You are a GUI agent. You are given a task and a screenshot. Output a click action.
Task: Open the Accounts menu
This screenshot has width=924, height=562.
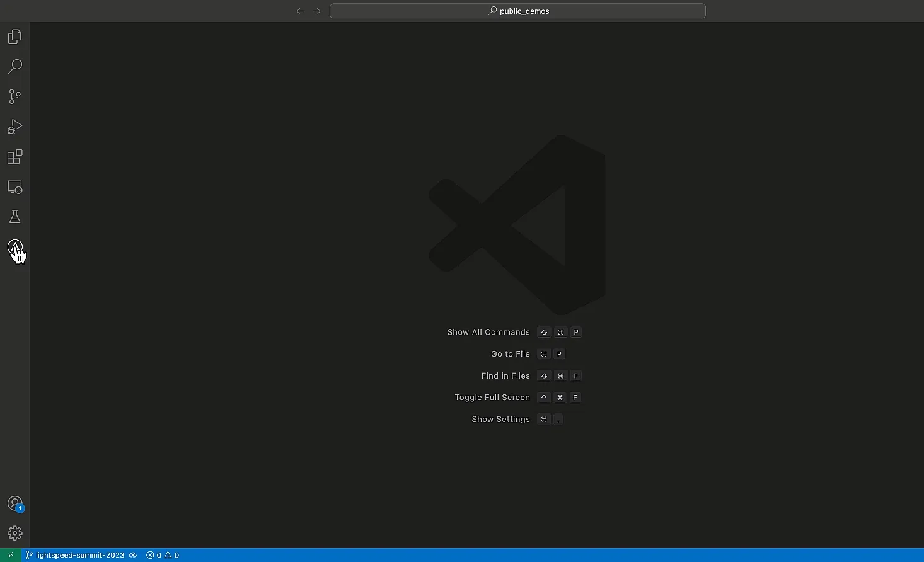pyautogui.click(x=14, y=503)
